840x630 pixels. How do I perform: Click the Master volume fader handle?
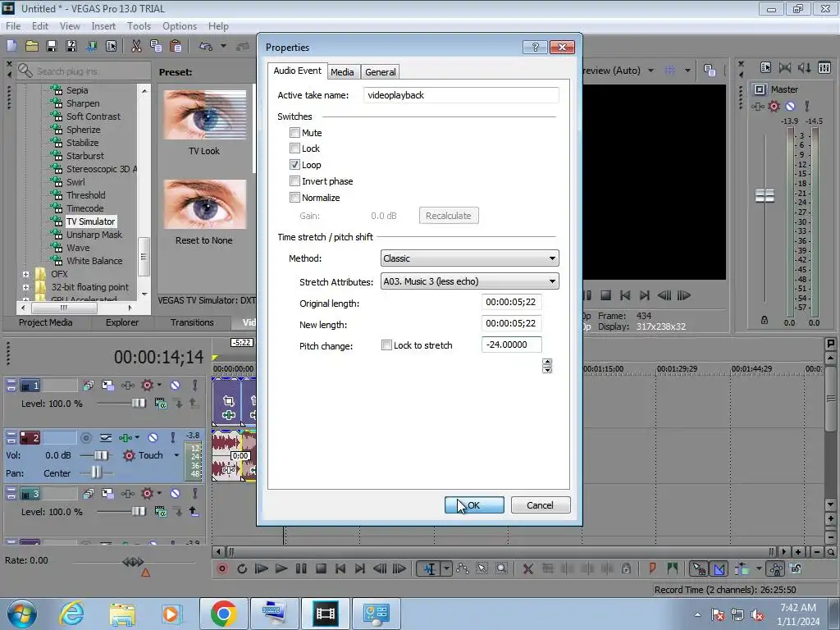click(x=765, y=195)
